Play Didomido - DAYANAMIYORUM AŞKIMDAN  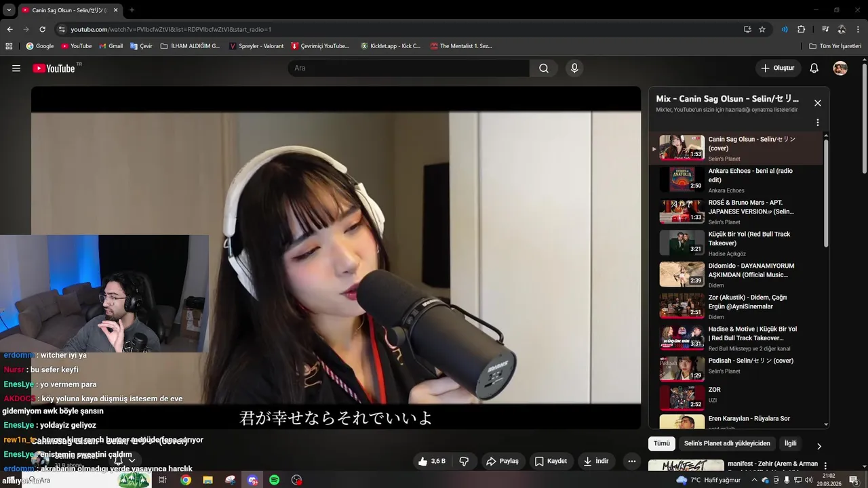pos(735,275)
